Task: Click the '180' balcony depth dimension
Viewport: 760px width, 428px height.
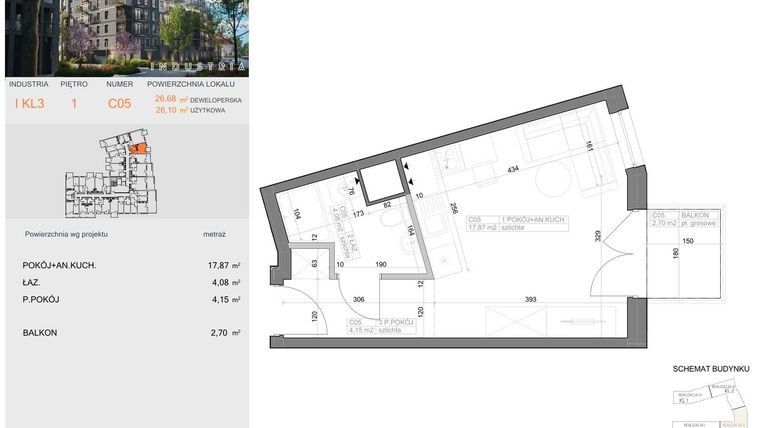Action: [x=676, y=254]
